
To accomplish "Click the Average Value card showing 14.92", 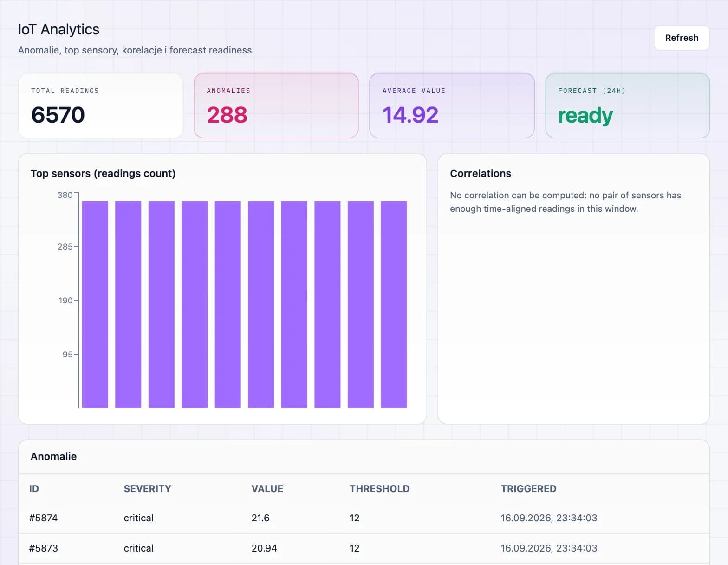I will pos(452,105).
